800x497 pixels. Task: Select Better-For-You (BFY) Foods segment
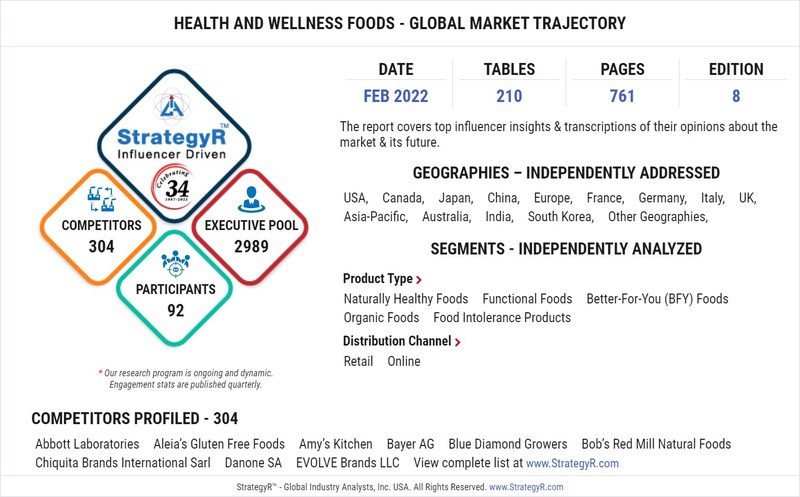657,299
